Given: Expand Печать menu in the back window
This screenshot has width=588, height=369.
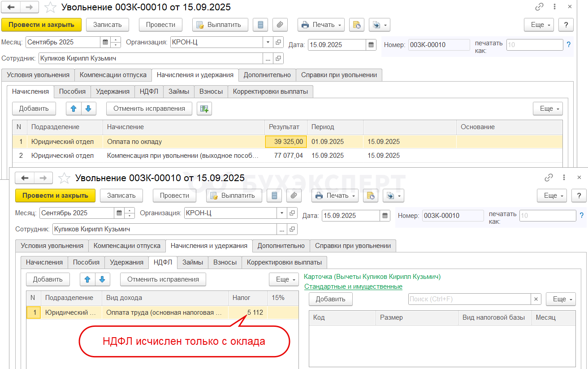Looking at the screenshot, I should [x=321, y=25].
